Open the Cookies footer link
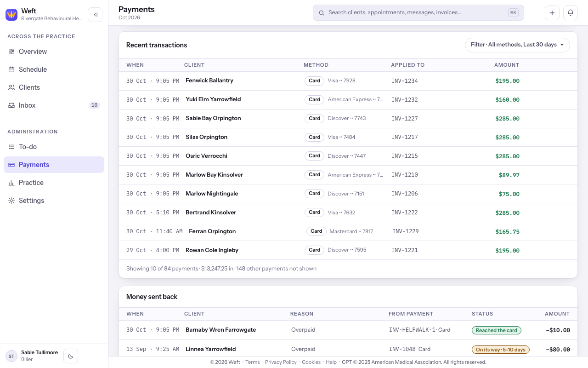 click(311, 362)
